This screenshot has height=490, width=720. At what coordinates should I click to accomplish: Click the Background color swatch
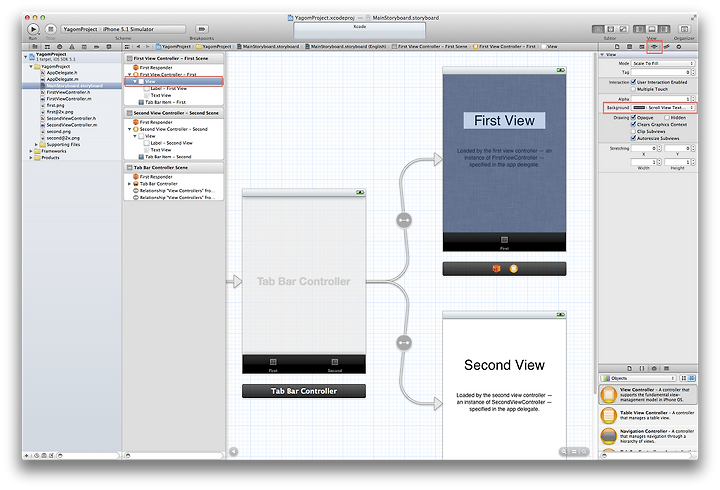coord(639,107)
